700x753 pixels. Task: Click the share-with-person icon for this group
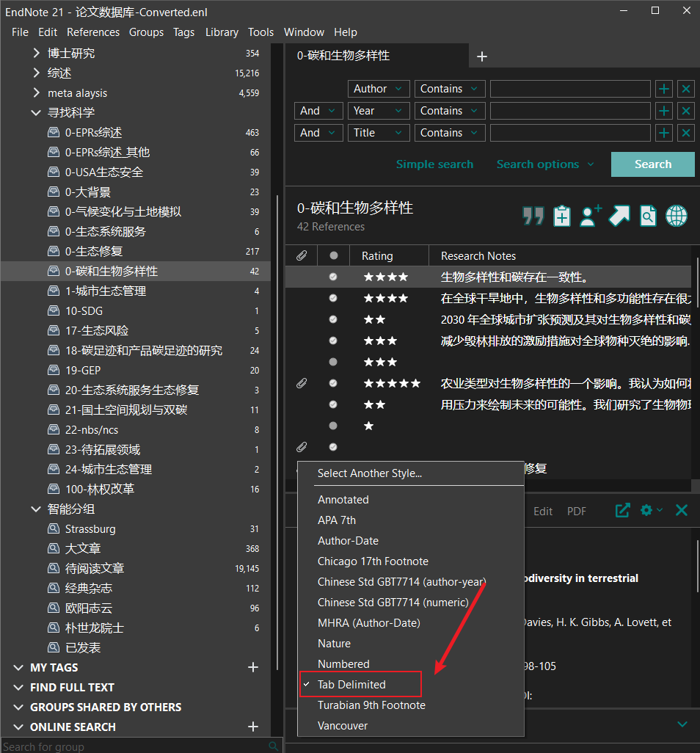tap(590, 216)
